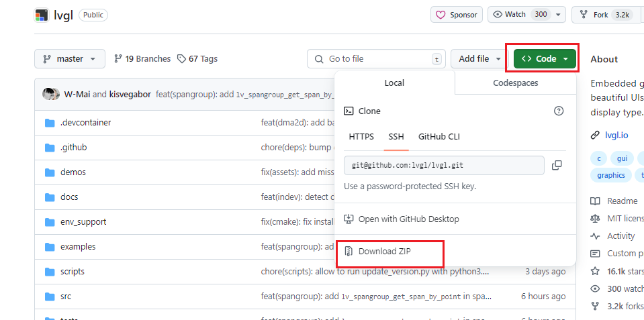Open the docs folder name
The image size is (644, 320).
tap(69, 197)
